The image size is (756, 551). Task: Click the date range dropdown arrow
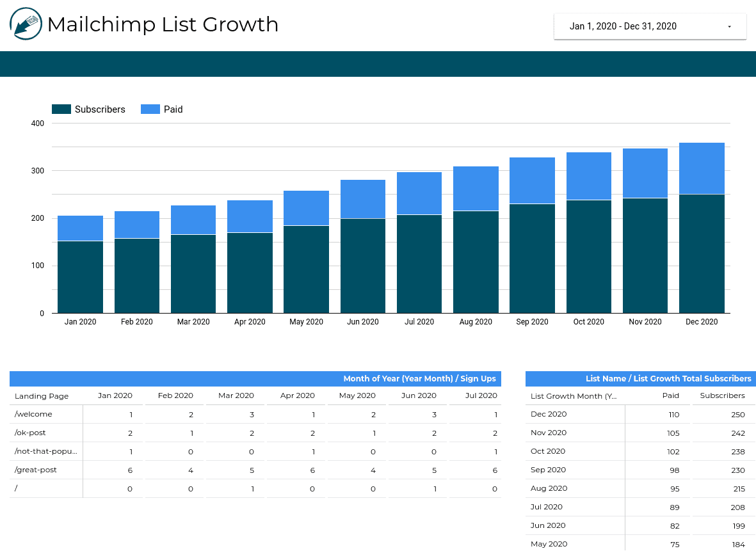[729, 26]
